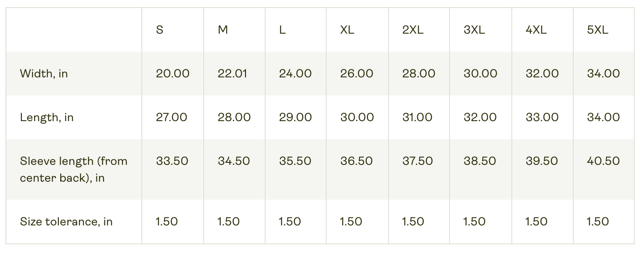Viewport: 644px width, 254px height.
Task: Click the S size column header
Action: [x=160, y=30]
